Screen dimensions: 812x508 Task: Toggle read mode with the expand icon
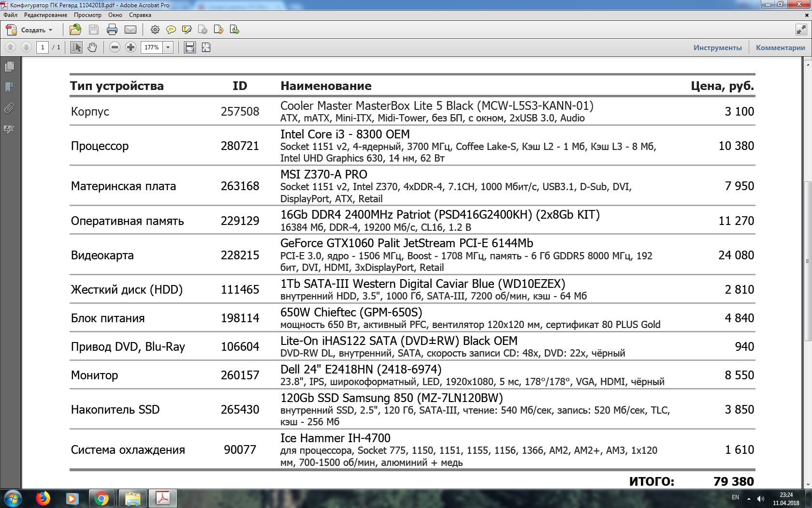[801, 30]
